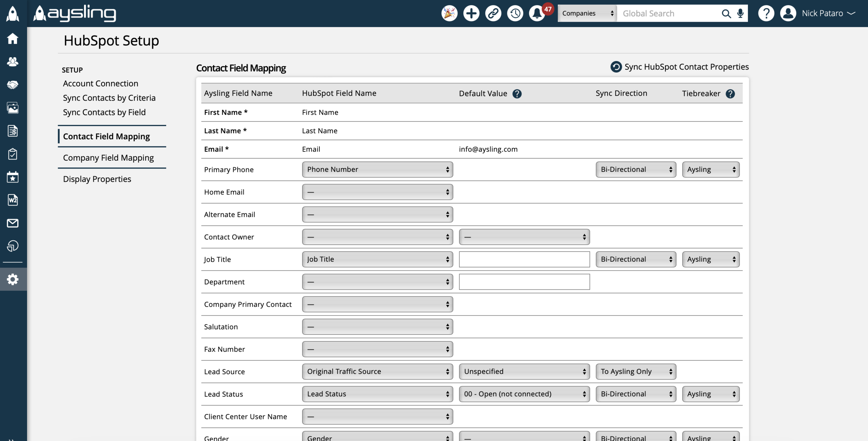Open the Companies search scope dropdown

coord(587,13)
